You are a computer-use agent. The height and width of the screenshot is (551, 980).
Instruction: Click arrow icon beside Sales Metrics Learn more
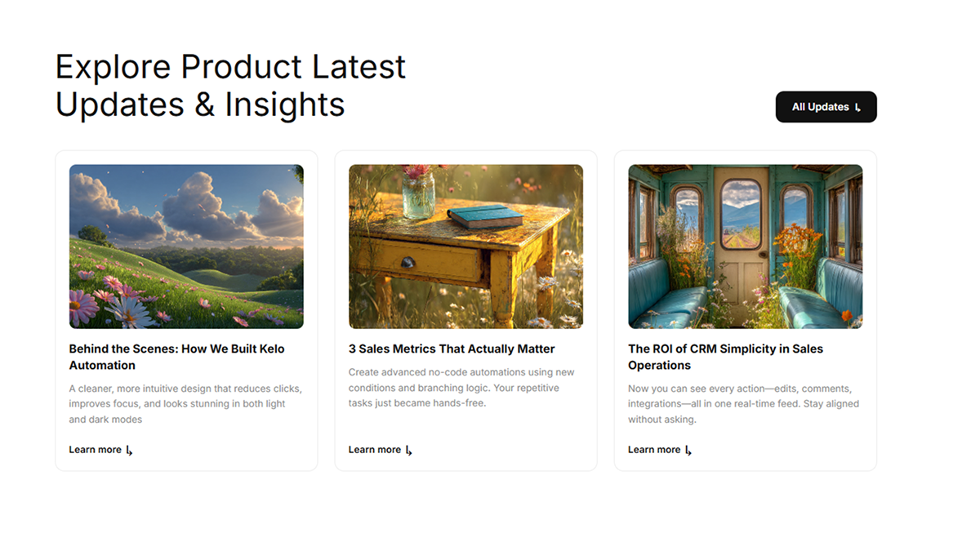pyautogui.click(x=408, y=451)
